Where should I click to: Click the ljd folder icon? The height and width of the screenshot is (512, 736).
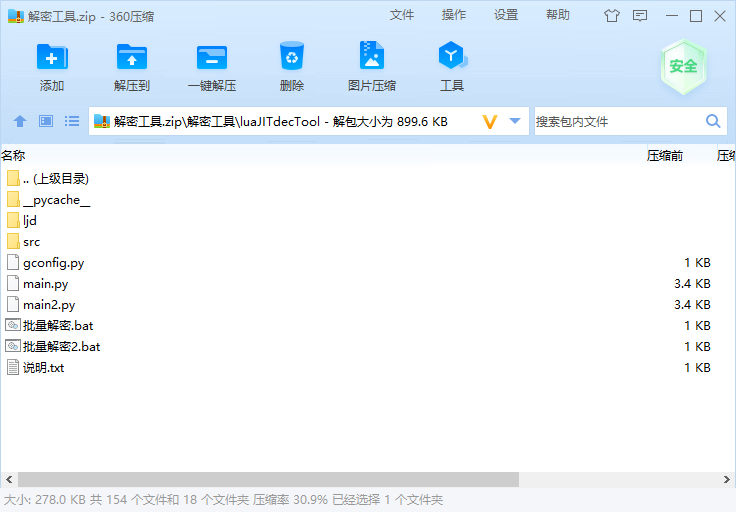(x=13, y=220)
